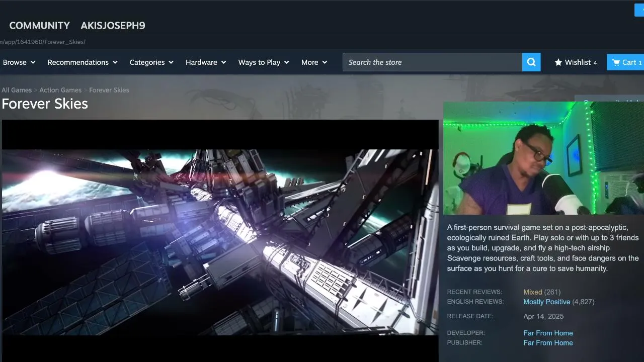The width and height of the screenshot is (644, 362).
Task: Click the ENGLISH REVIEWS label
Action: coord(475,302)
